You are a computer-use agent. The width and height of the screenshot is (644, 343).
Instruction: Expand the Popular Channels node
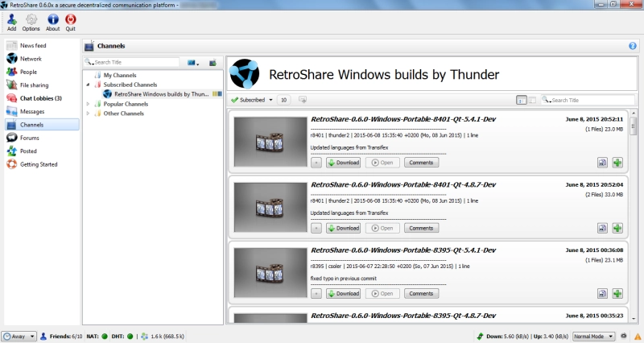point(88,104)
